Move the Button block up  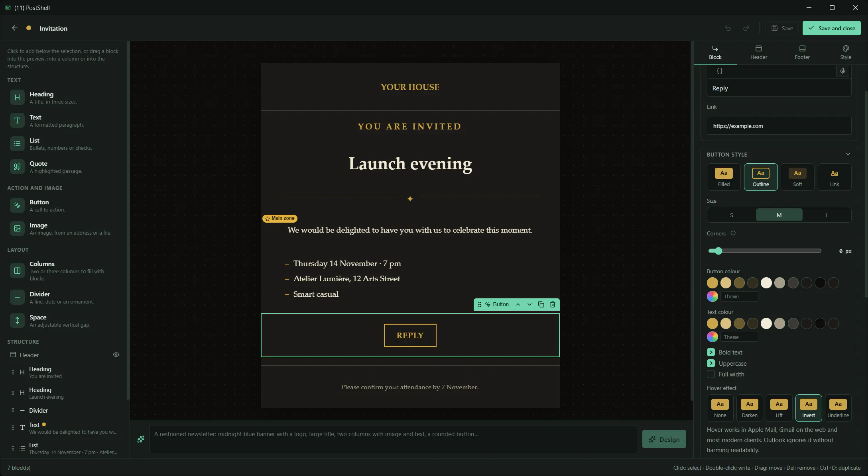tap(518, 304)
